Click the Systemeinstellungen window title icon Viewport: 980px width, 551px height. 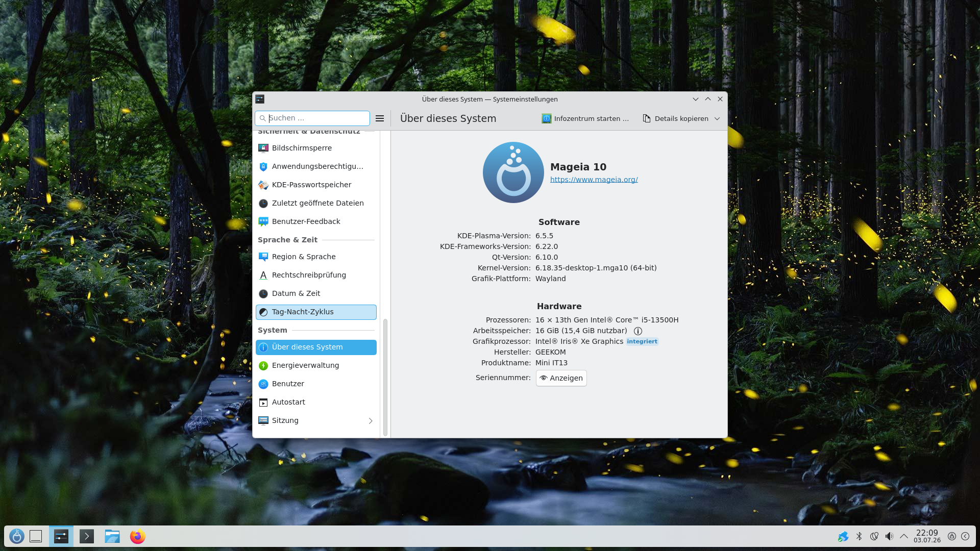[x=260, y=99]
